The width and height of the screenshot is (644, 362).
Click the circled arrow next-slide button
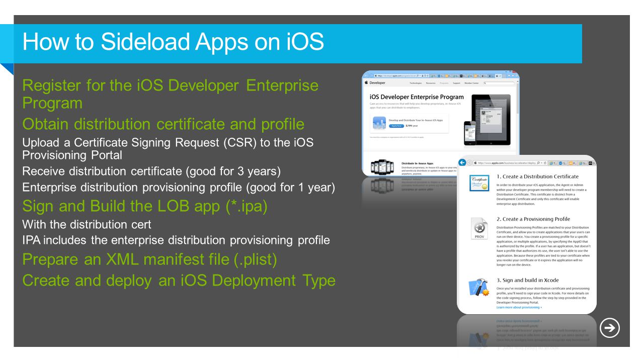click(x=610, y=328)
